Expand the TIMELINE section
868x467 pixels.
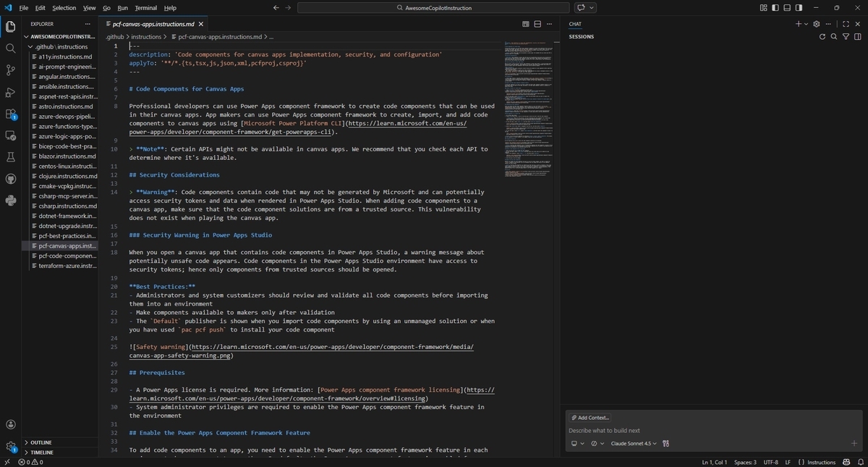[61, 452]
